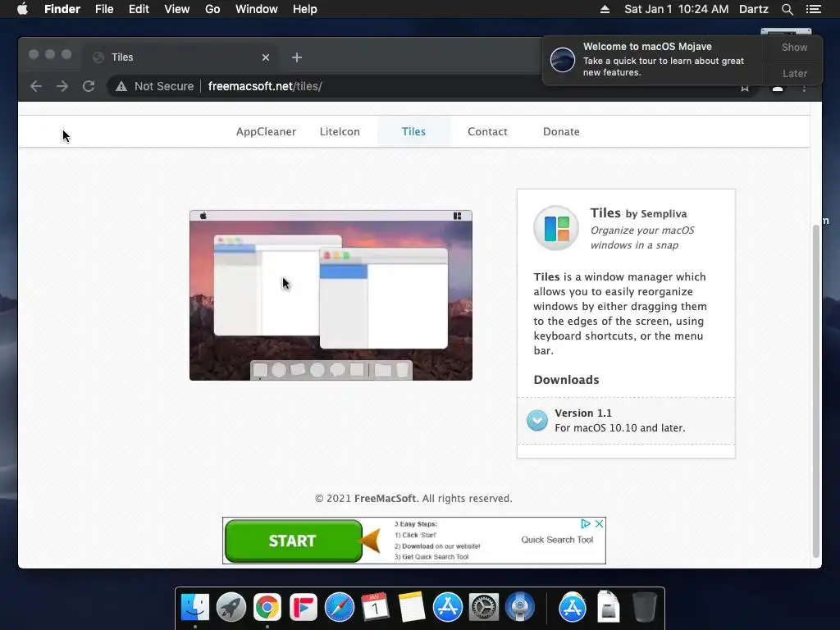Click the browser back arrow
840x630 pixels.
(x=36, y=86)
